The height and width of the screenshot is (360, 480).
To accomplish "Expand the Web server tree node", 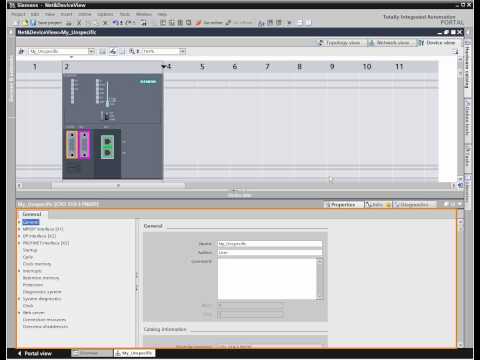I will 19,313.
